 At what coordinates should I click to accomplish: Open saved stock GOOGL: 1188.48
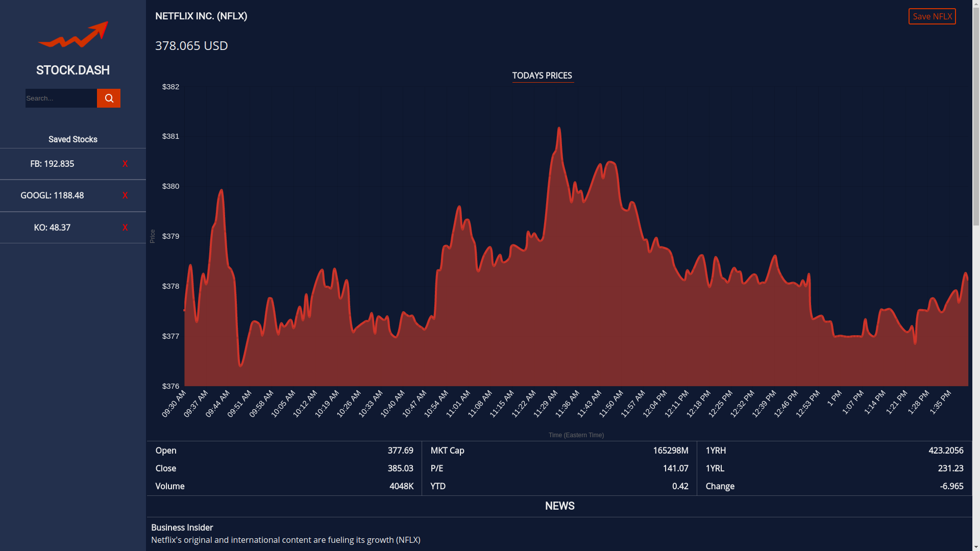[x=52, y=195]
